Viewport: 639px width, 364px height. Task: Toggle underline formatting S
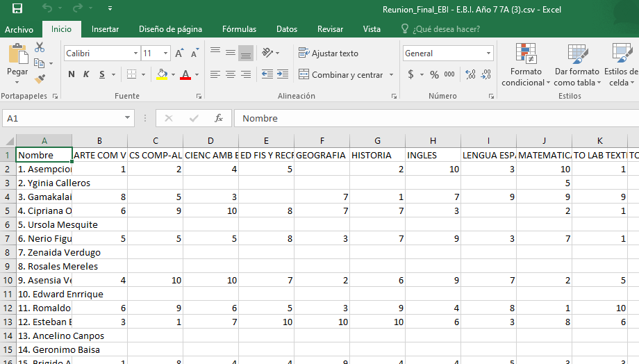(102, 74)
